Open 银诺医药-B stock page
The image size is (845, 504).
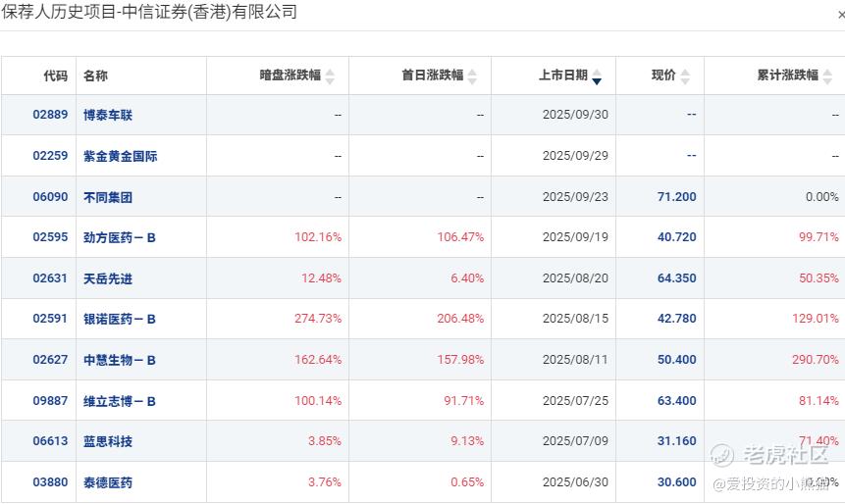(120, 320)
